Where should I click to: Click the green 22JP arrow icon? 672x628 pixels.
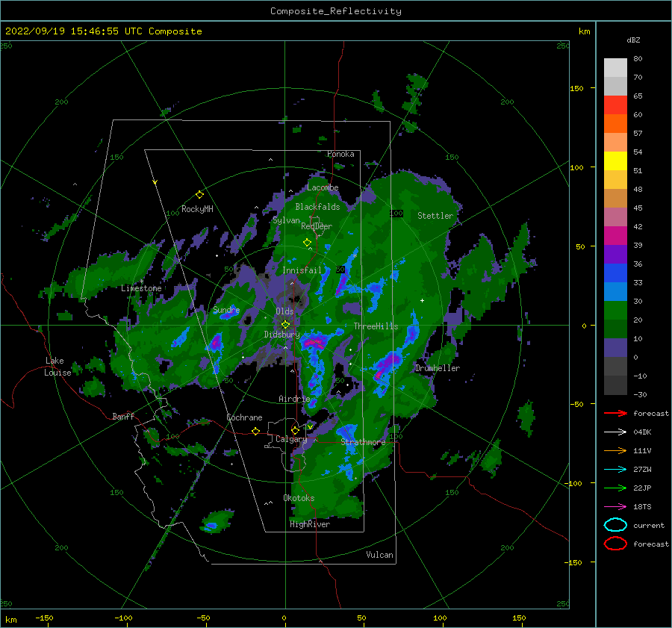click(x=615, y=488)
